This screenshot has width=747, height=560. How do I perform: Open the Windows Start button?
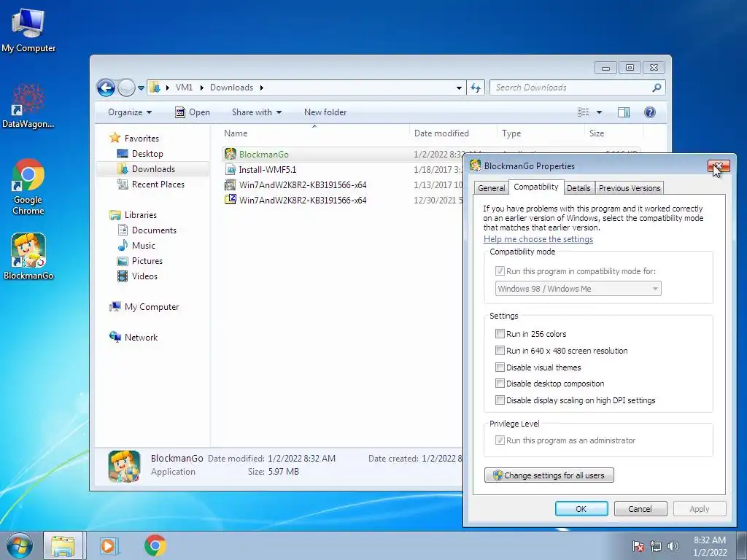[x=20, y=545]
